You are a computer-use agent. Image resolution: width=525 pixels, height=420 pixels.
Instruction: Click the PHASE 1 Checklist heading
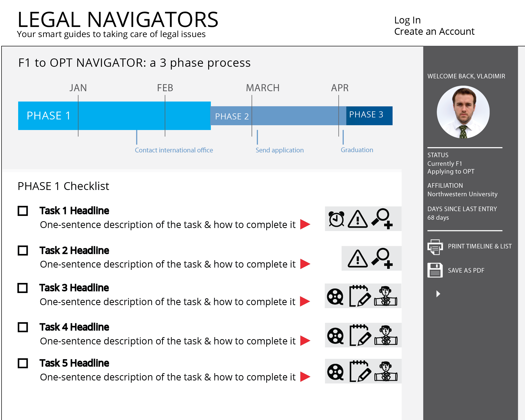(63, 186)
